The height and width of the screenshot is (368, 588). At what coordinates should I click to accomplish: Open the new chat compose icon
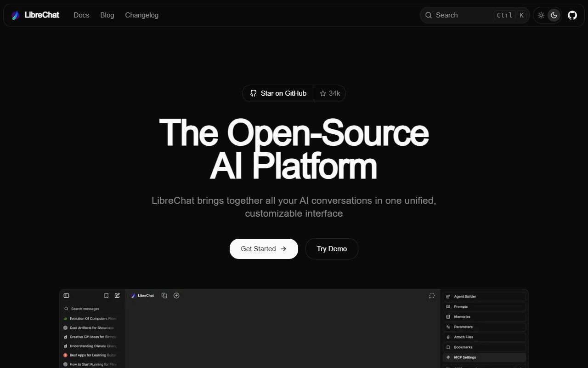[117, 295]
